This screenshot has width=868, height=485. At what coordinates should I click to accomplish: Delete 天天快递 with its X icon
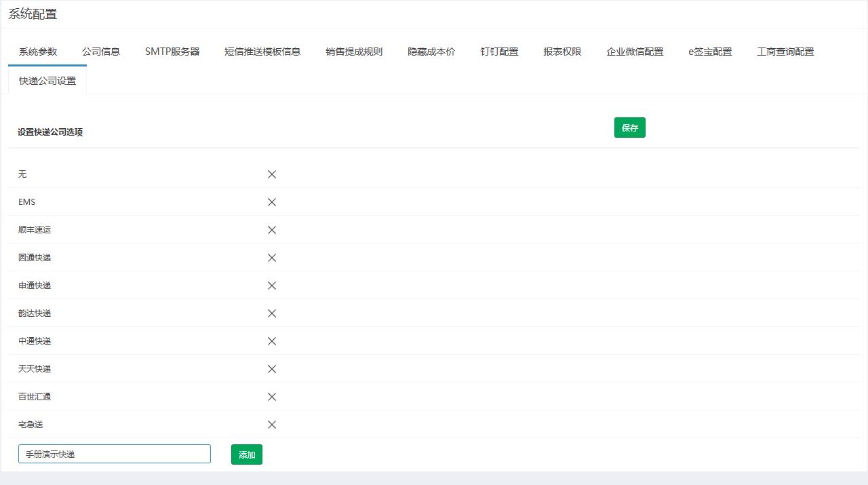(x=272, y=369)
